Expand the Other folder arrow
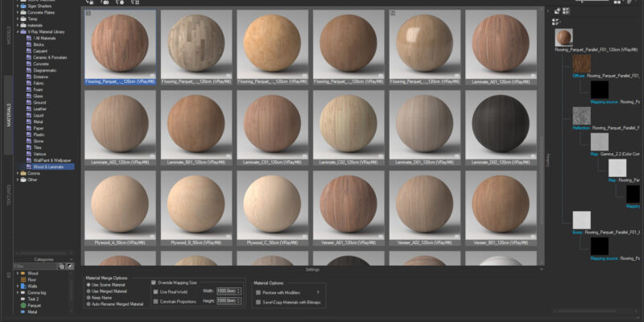644x322 pixels. click(x=18, y=180)
